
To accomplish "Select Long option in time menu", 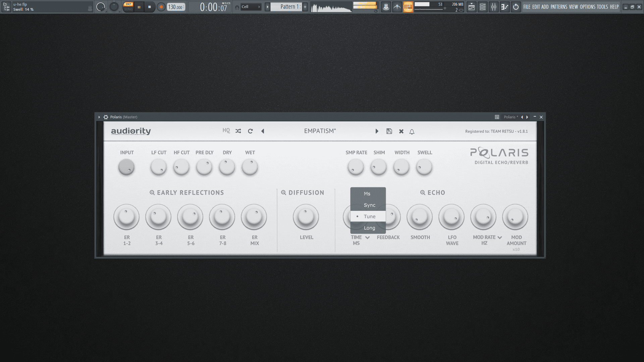I will [x=368, y=228].
